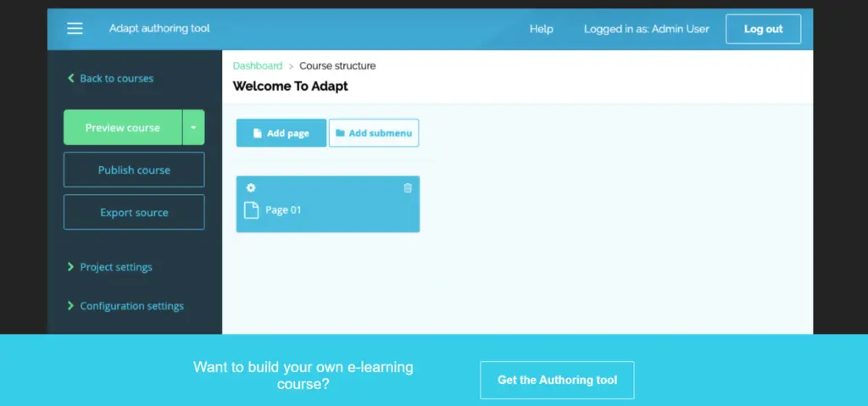Screen dimensions: 868x406
Task: Select the Course structure breadcrumb
Action: click(337, 66)
